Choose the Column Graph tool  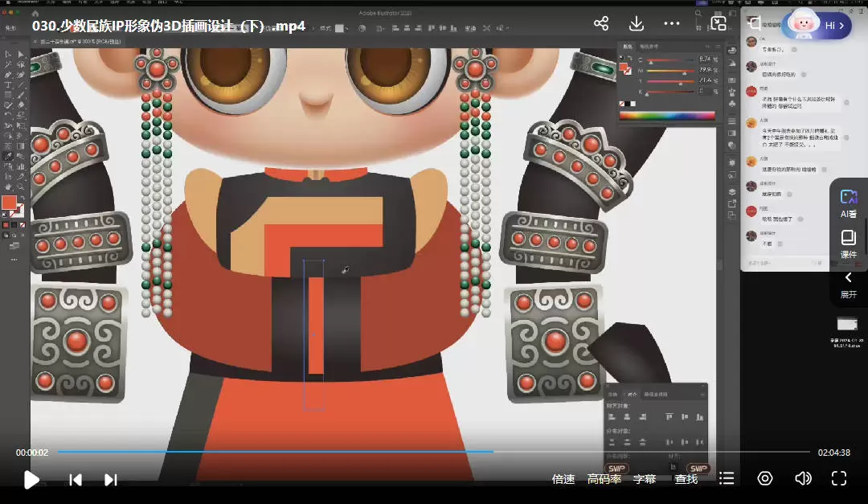(21, 166)
